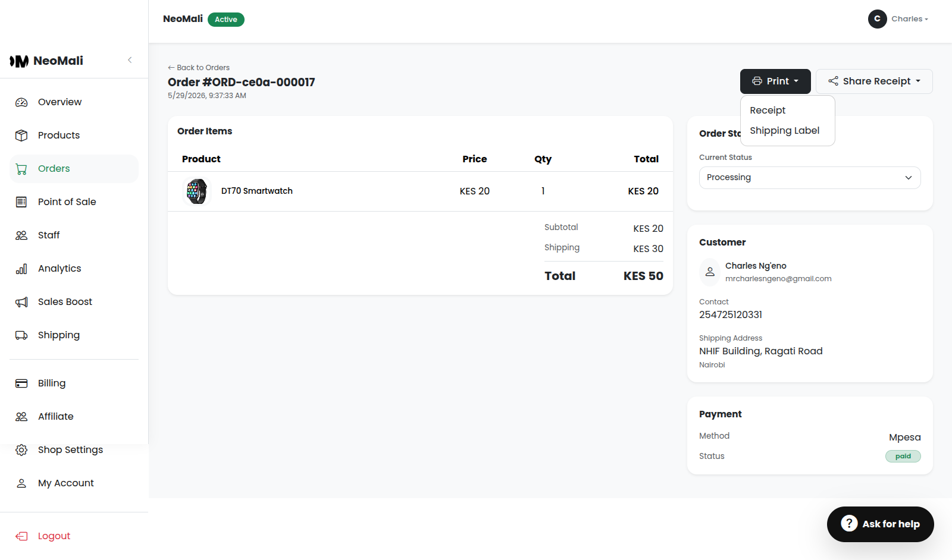Click the DT70 Smartwatch product name
Image resolution: width=952 pixels, height=560 pixels.
(257, 191)
